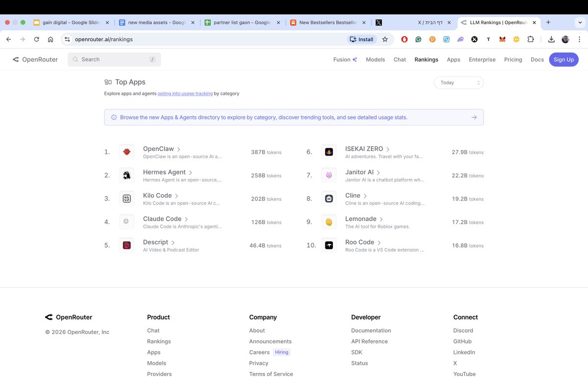Click the Grammarly extension icon
Viewport: 588px width, 382px height.
click(418, 39)
